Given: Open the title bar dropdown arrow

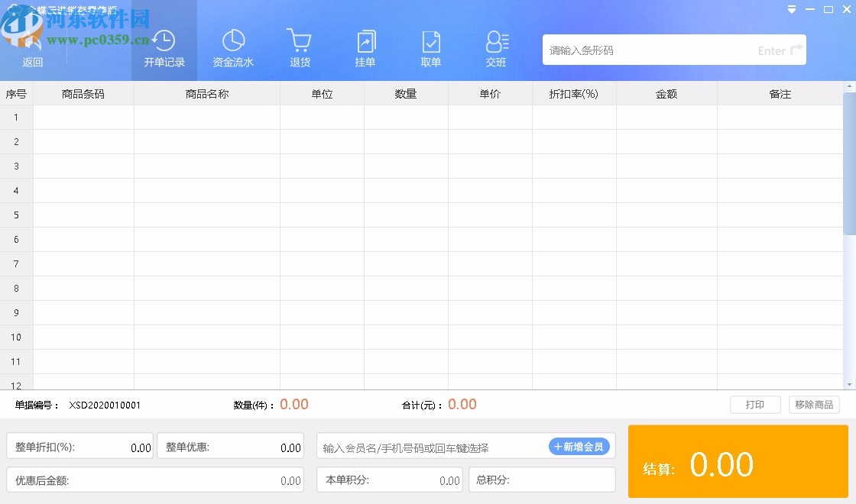Looking at the screenshot, I should point(790,10).
